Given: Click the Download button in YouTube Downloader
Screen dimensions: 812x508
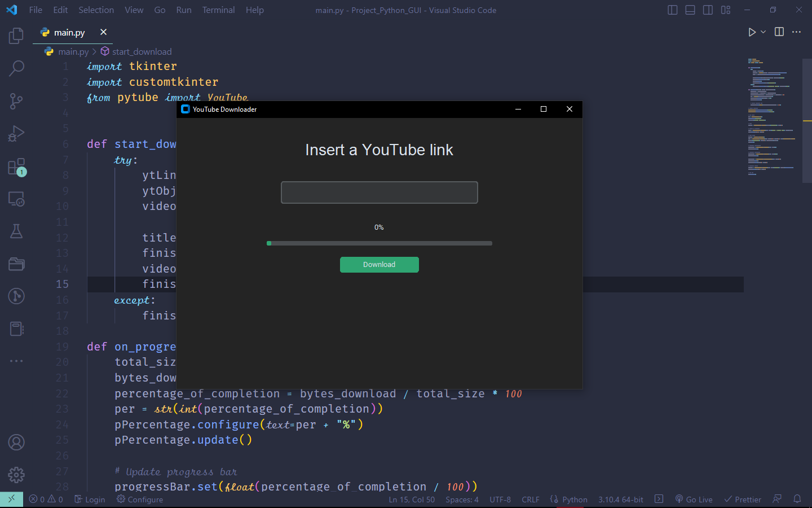Looking at the screenshot, I should point(379,265).
